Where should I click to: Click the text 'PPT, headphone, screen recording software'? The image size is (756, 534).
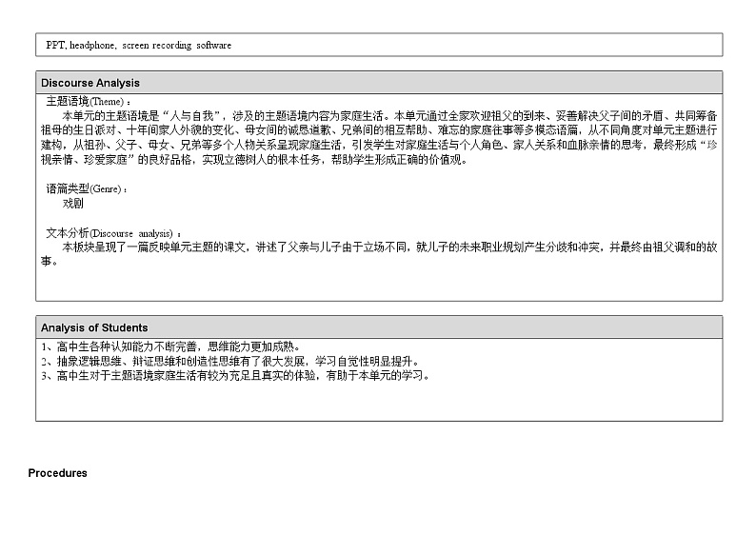click(138, 46)
